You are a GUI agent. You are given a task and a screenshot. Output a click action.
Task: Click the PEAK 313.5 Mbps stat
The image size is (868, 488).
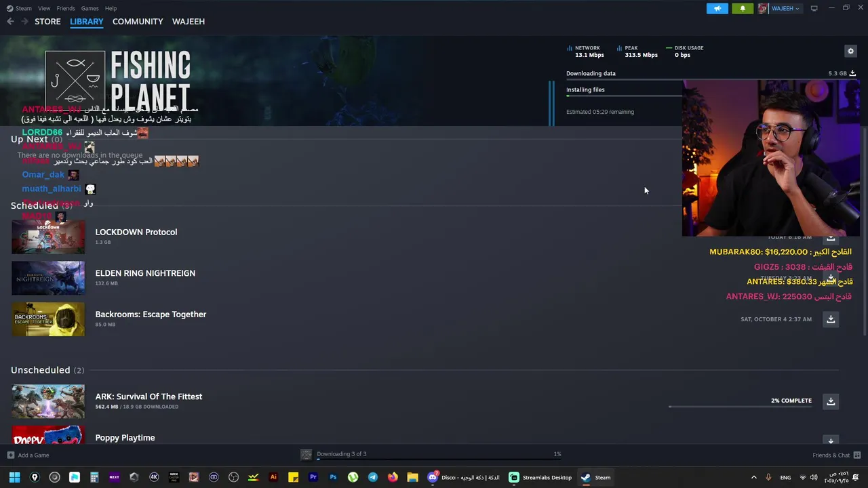tap(637, 52)
